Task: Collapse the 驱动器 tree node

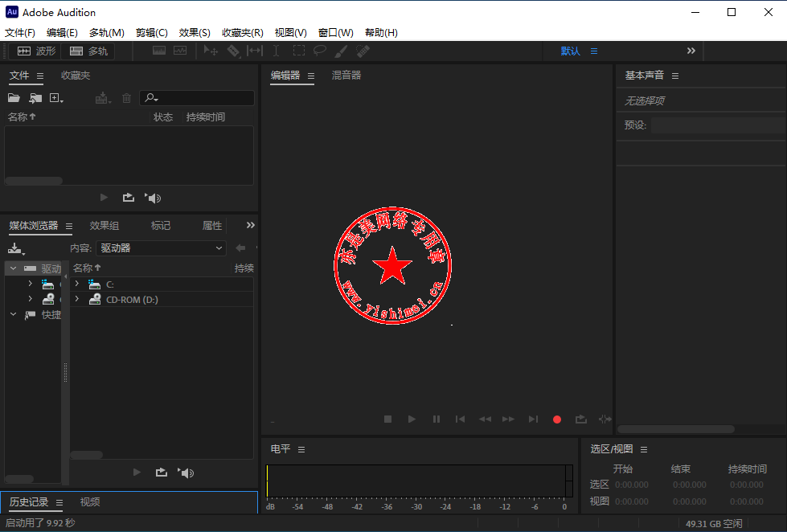Action: click(13, 268)
